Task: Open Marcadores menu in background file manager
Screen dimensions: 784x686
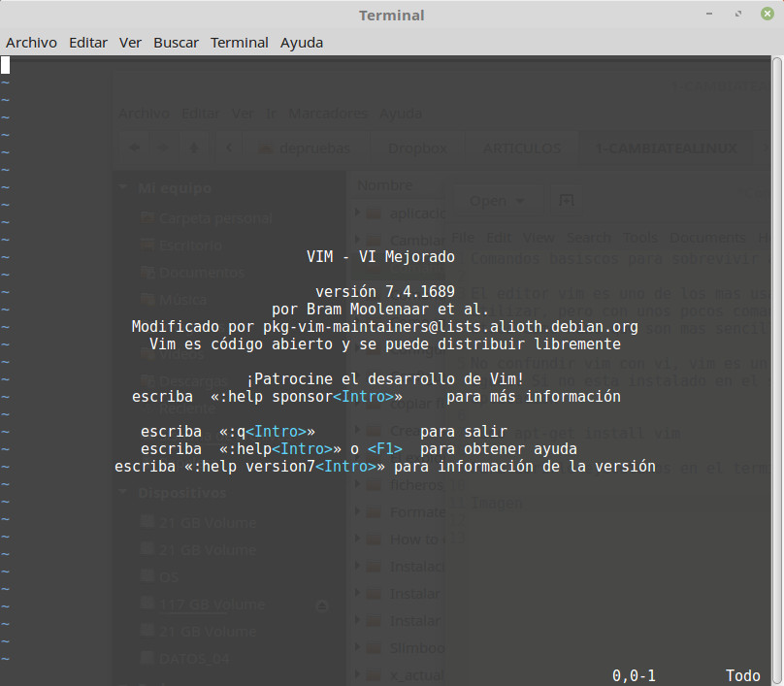Action: [328, 114]
